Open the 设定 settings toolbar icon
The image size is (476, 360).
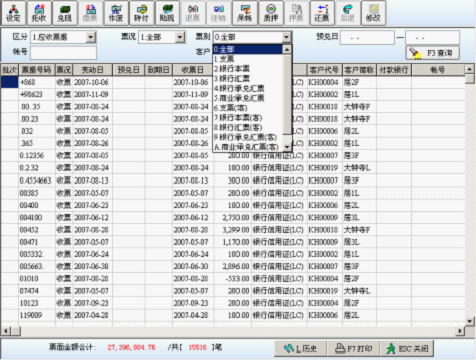[13, 13]
